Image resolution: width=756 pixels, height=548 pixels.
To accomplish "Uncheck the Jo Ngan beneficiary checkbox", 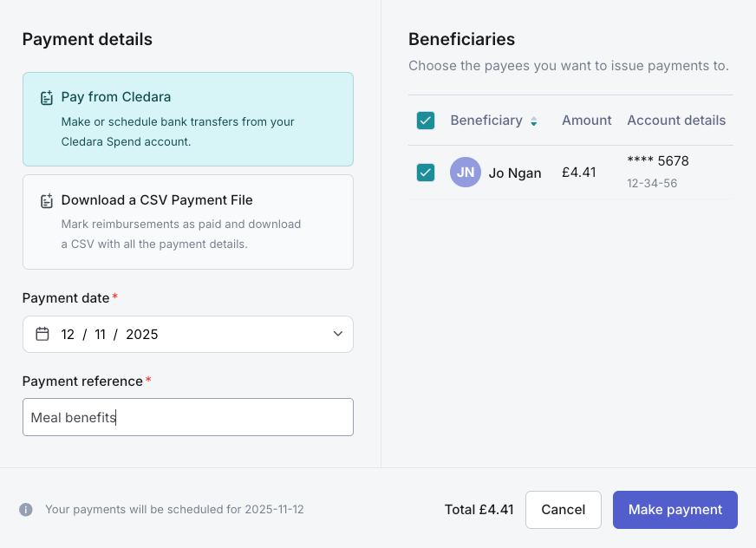I will tap(426, 173).
